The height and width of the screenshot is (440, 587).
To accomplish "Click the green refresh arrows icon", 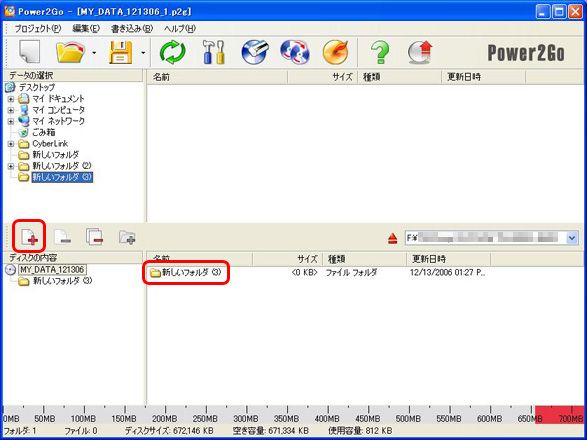I will [173, 52].
